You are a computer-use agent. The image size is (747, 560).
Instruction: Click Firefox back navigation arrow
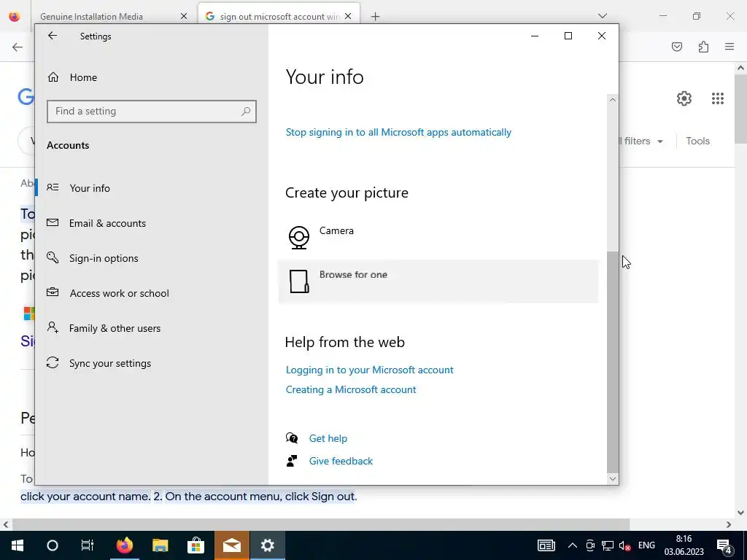18,47
